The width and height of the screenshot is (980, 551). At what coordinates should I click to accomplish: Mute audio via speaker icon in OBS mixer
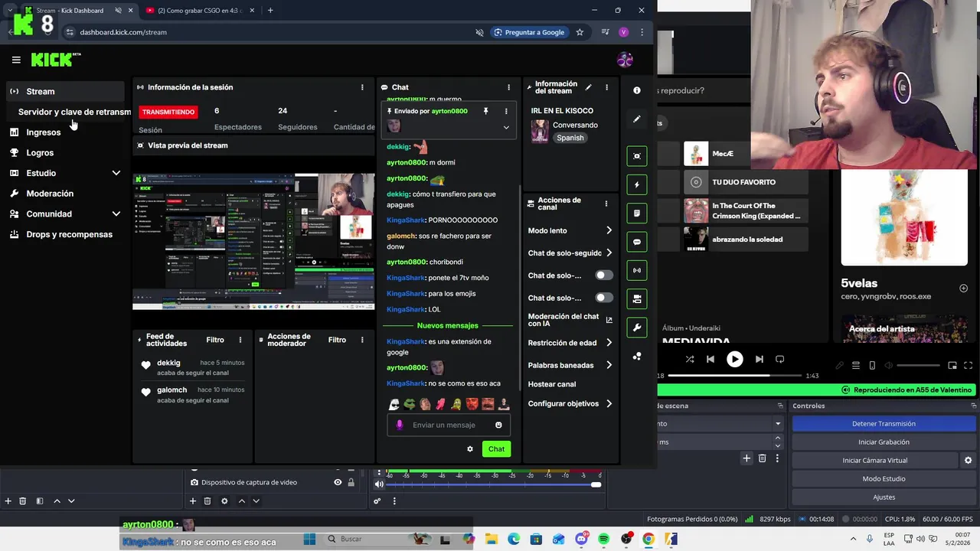pos(379,484)
